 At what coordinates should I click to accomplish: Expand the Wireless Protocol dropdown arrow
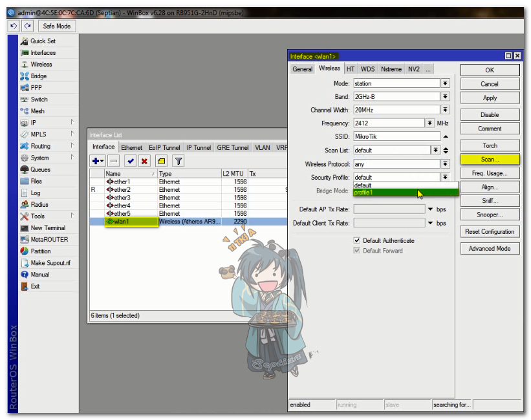coord(445,164)
